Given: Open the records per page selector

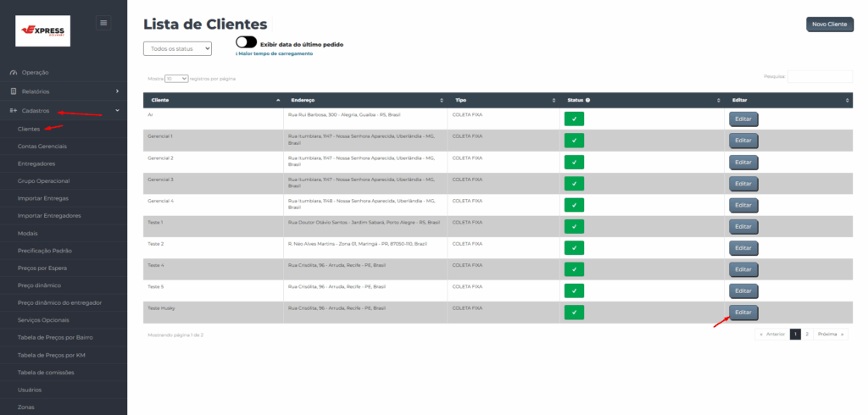Looking at the screenshot, I should (175, 78).
